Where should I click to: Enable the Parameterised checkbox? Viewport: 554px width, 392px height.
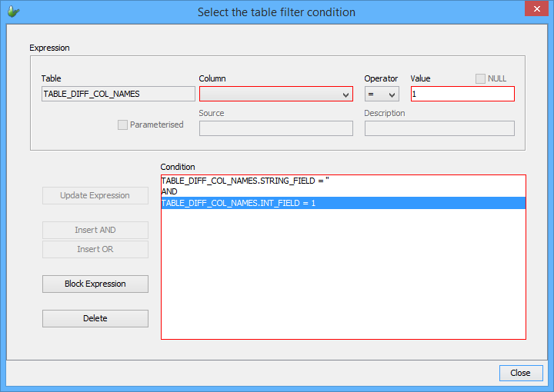coord(122,125)
